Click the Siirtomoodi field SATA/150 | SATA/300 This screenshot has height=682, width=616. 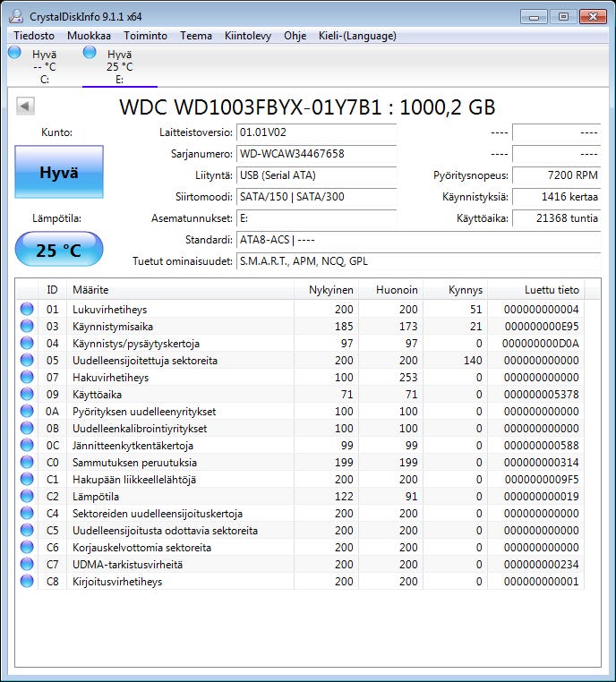click(316, 197)
